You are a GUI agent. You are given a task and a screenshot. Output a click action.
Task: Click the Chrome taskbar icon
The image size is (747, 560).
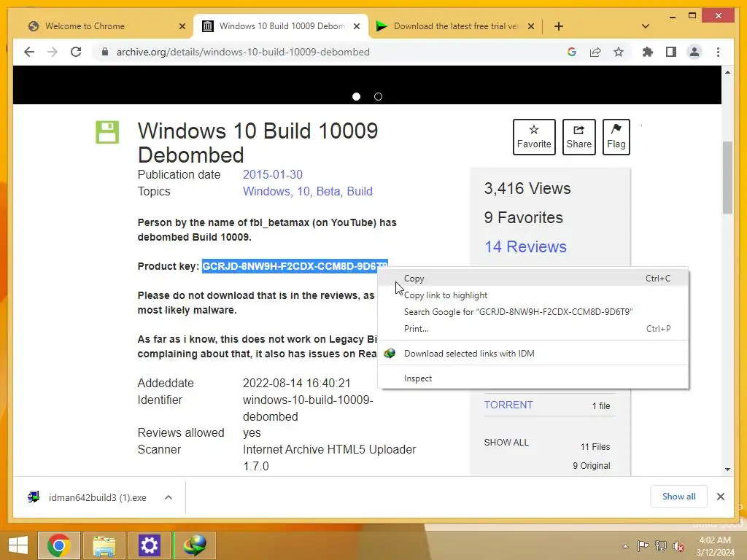click(x=59, y=545)
